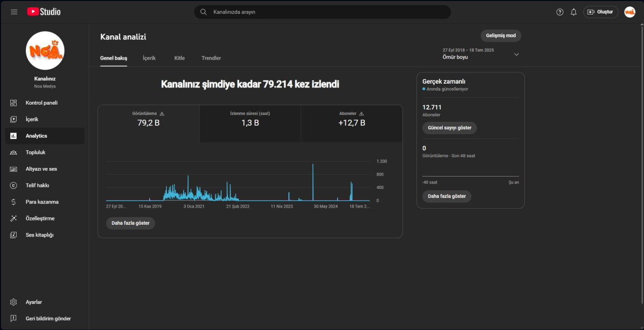
Task: Click the "3 Oca 2021" axis label
Action: [194, 206]
